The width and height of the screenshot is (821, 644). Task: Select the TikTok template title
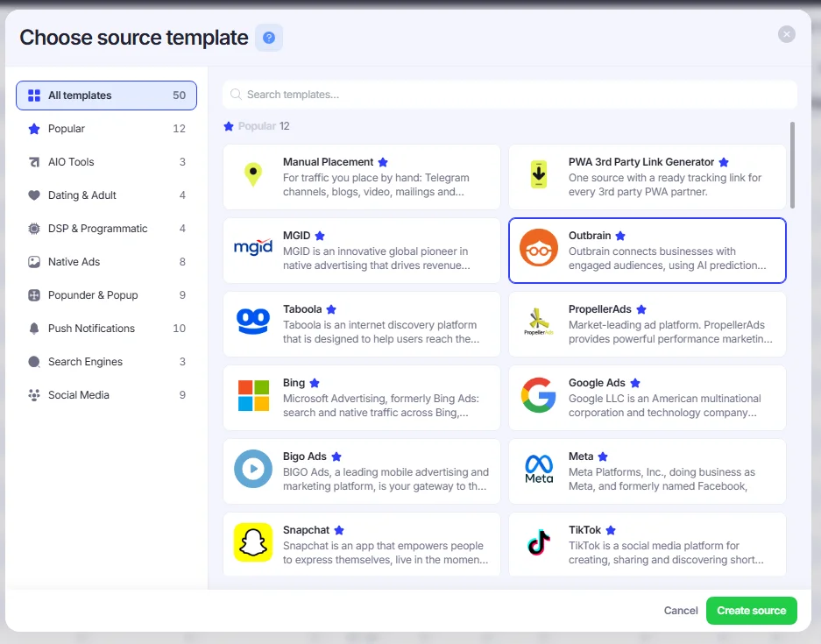tap(584, 530)
